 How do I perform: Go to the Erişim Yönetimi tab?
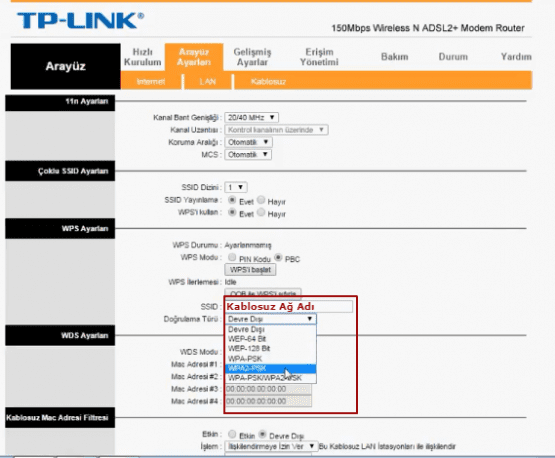click(319, 57)
